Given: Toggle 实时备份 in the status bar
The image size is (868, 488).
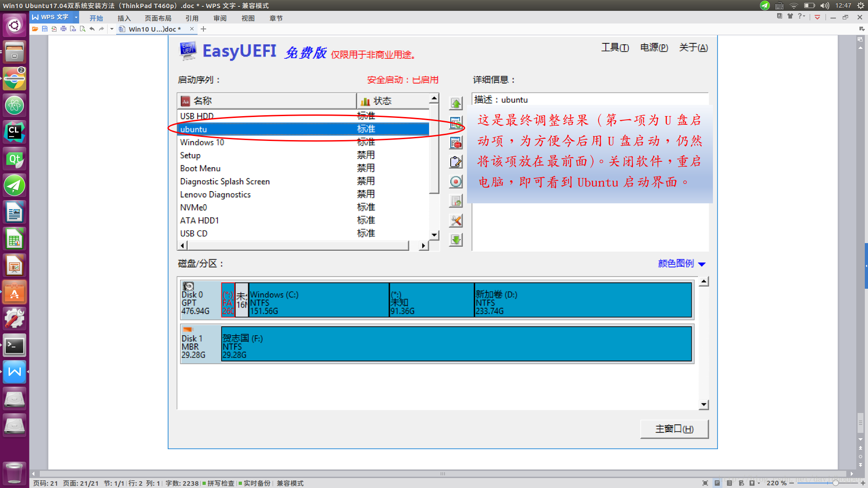Looking at the screenshot, I should pyautogui.click(x=255, y=483).
